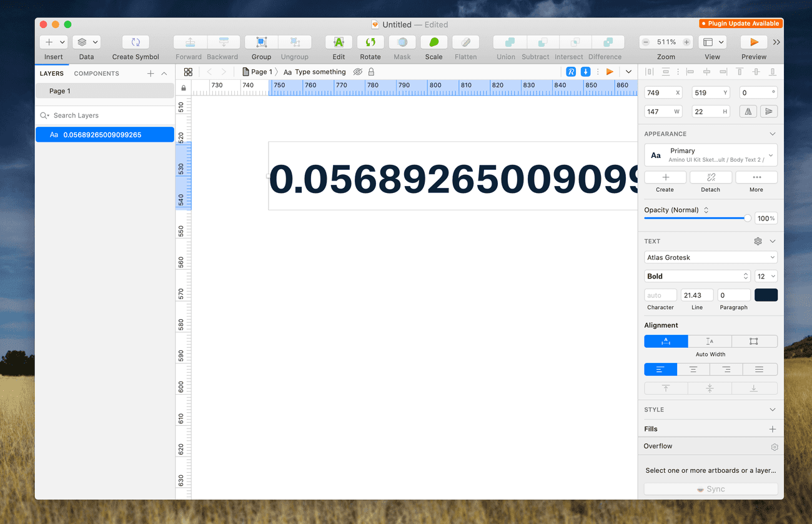The height and width of the screenshot is (524, 812).
Task: Click the Plugin Update Available badge
Action: [741, 24]
